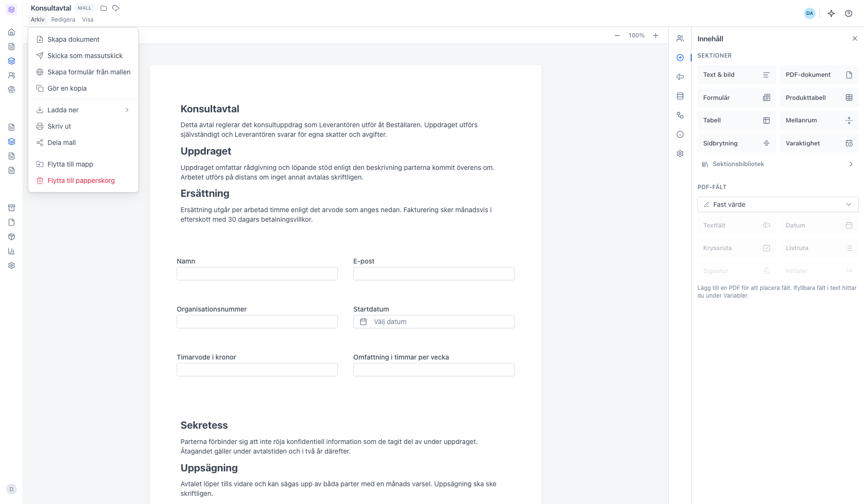
Task: Add a Varaktighet section
Action: click(x=819, y=143)
